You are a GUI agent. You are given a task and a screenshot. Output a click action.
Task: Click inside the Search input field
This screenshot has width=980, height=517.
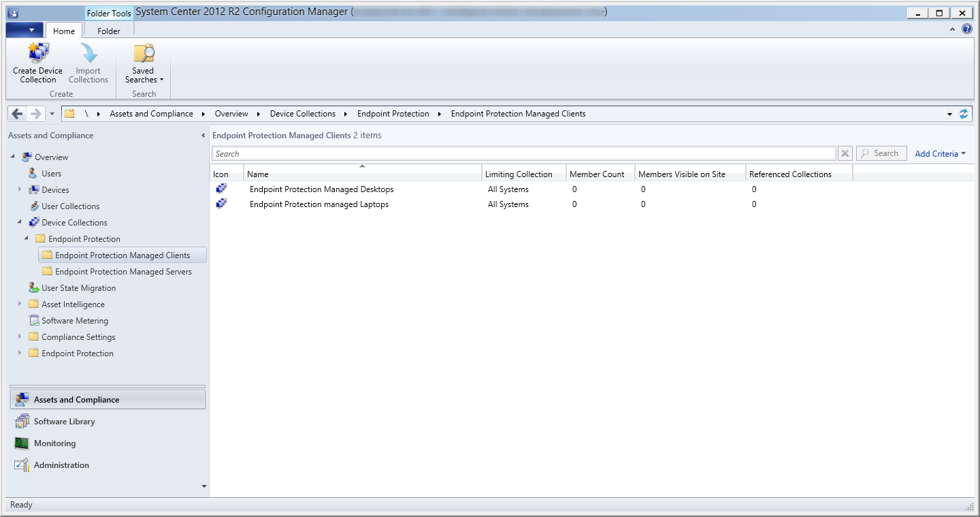click(523, 154)
